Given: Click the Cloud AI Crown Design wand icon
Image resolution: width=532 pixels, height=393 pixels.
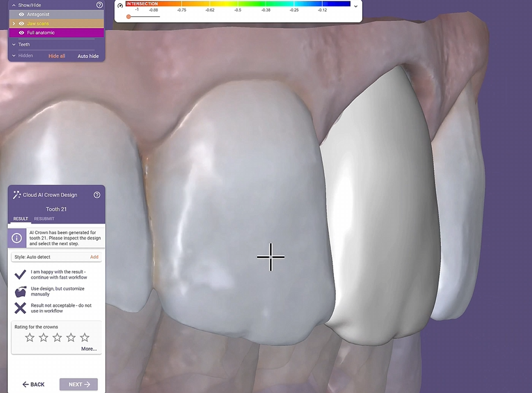Looking at the screenshot, I should pyautogui.click(x=16, y=195).
